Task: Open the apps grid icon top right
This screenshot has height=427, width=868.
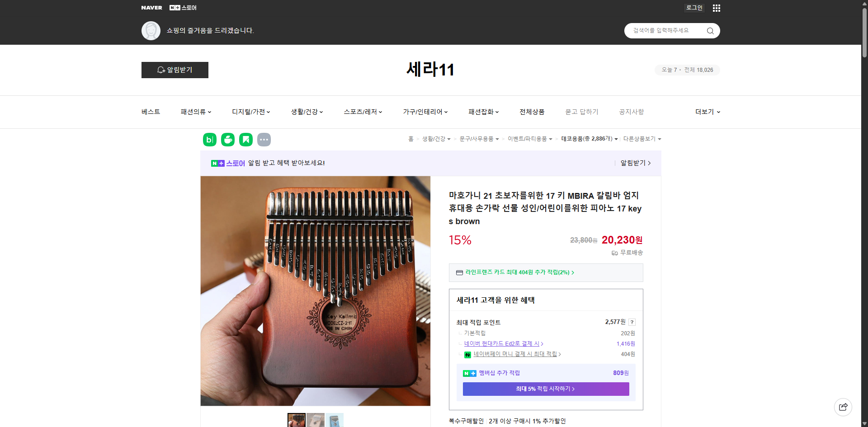Action: coord(716,8)
